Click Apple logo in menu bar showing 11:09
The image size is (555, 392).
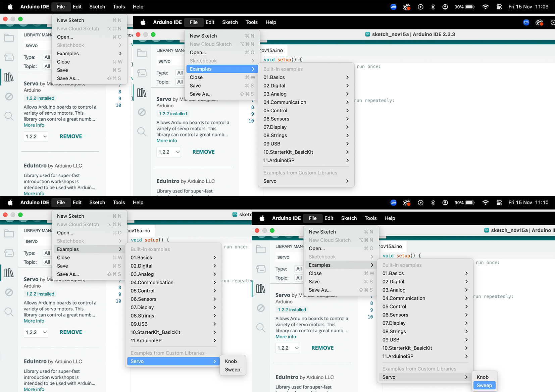click(x=10, y=7)
